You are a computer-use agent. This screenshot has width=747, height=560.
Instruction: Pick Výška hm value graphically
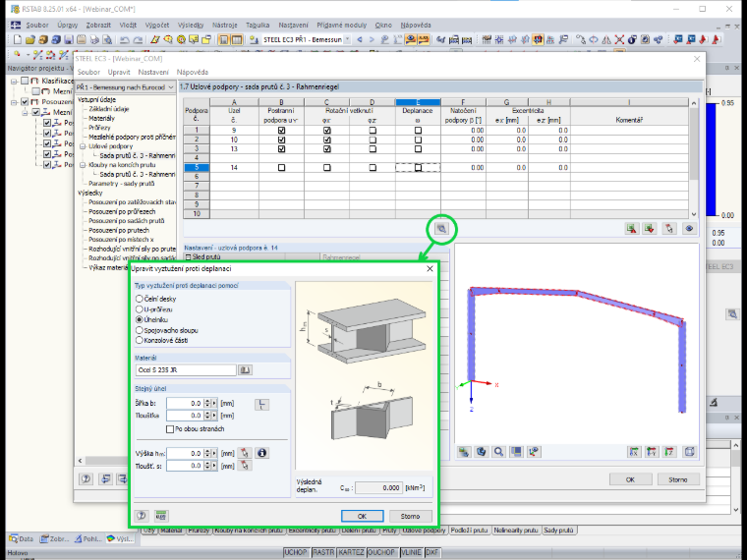click(x=245, y=453)
